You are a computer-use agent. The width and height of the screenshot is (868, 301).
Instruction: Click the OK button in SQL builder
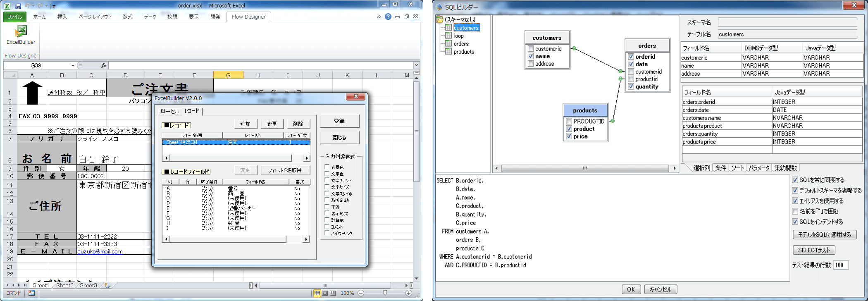point(631,289)
